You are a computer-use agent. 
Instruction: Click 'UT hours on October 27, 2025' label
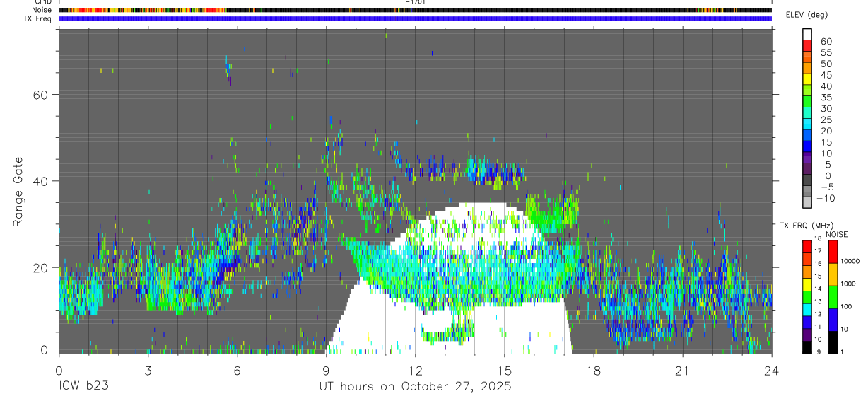pos(415,387)
